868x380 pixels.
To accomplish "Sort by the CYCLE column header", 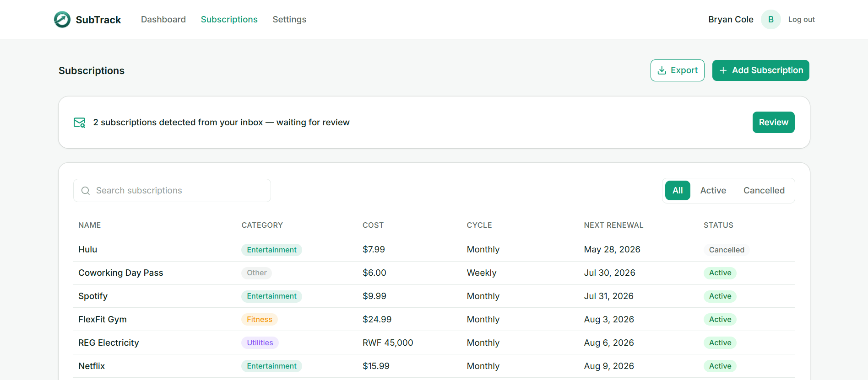I will pos(479,225).
